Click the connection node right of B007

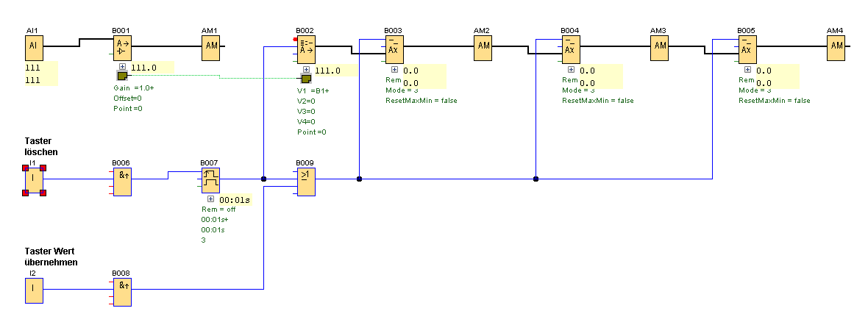click(263, 179)
